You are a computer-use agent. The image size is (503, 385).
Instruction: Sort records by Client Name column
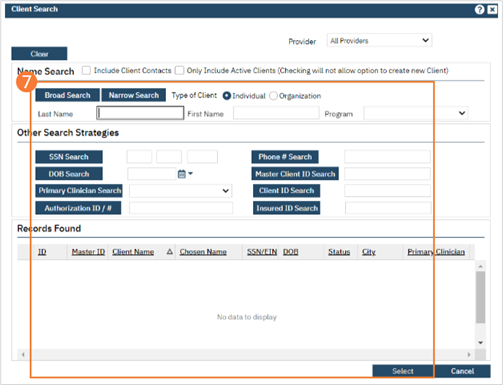coord(133,252)
